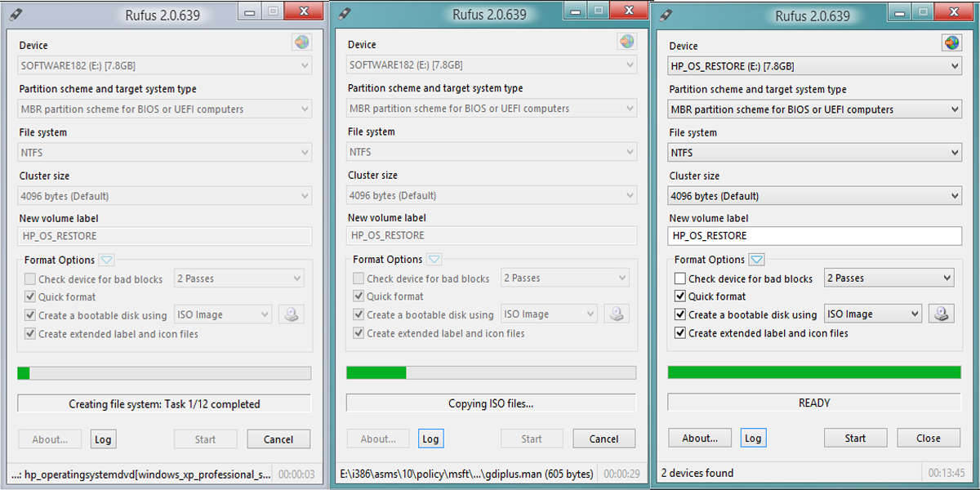The image size is (980, 490).
Task: Click the globe language icon in middle window
Action: (627, 42)
